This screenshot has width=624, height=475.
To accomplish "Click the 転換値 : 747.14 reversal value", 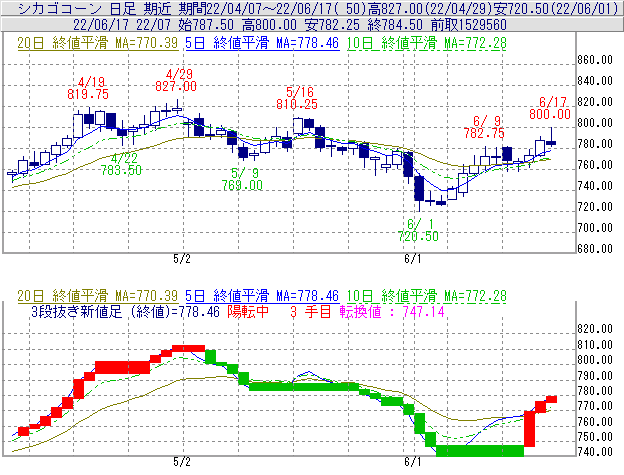I will click(x=392, y=311).
